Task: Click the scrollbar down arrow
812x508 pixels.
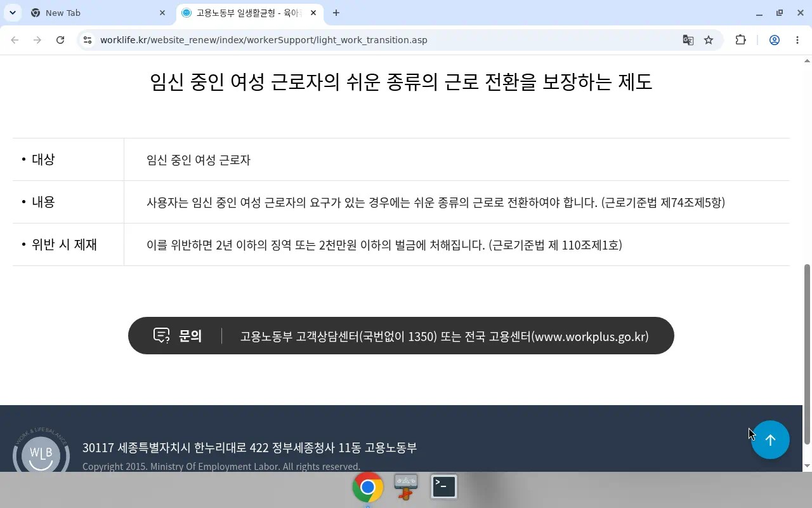Action: [x=807, y=466]
